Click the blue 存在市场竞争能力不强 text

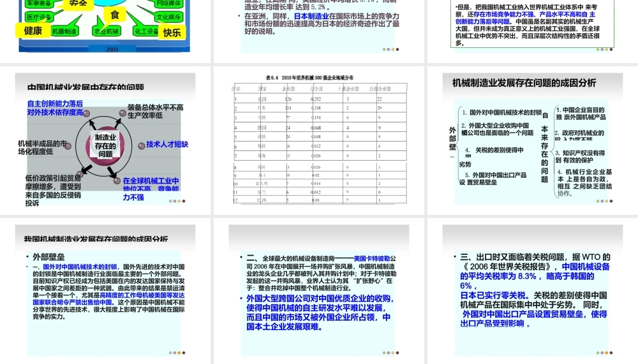coord(504,14)
